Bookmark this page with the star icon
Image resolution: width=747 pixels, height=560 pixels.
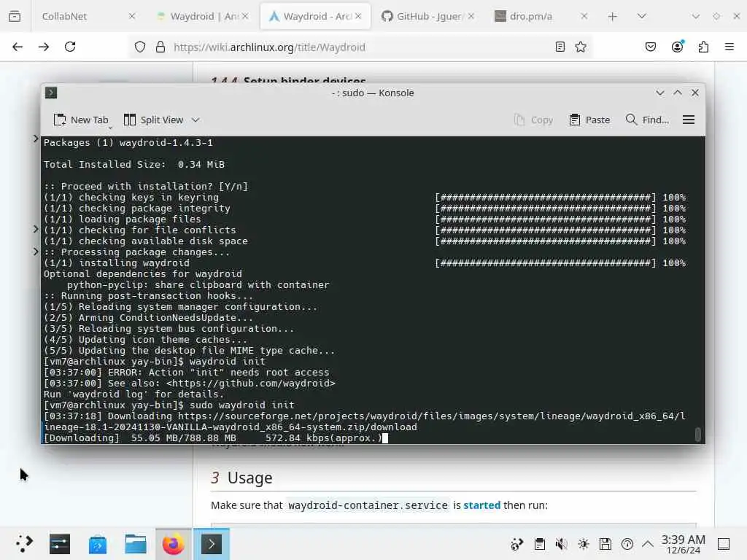580,47
